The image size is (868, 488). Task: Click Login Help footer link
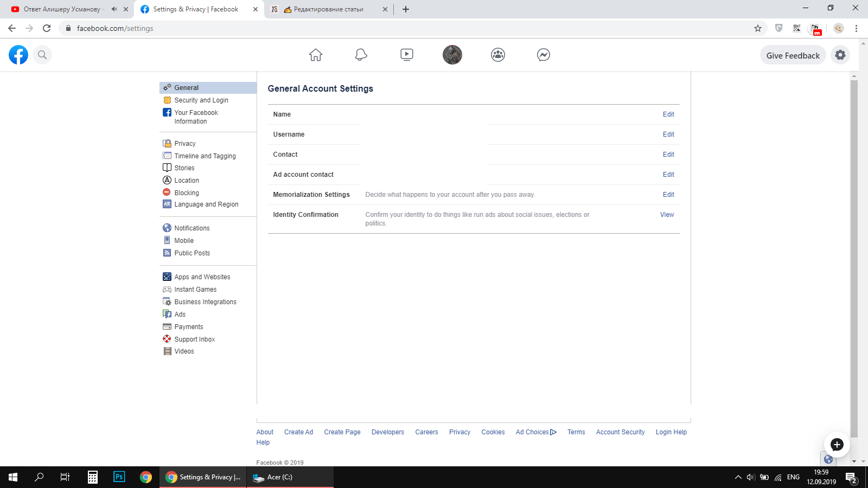(671, 432)
